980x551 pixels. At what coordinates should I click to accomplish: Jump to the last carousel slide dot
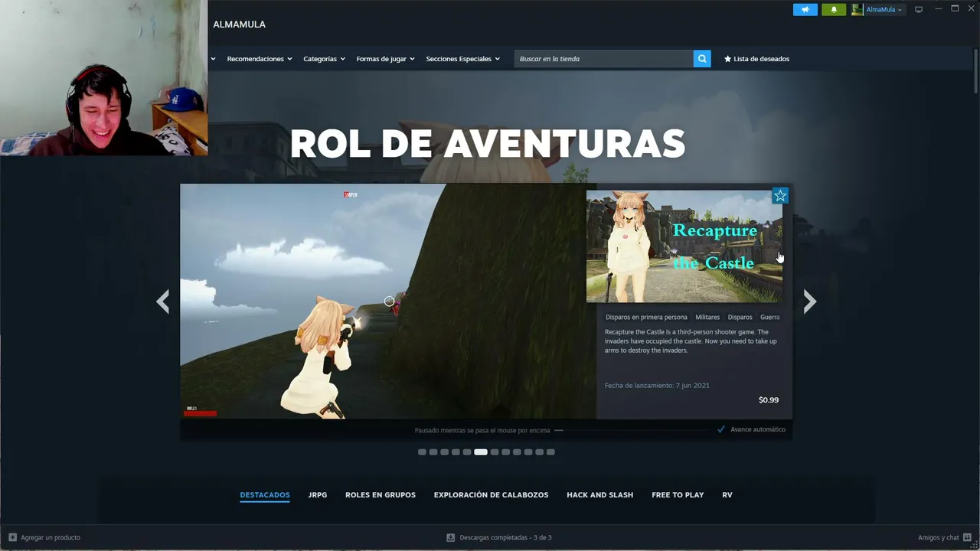(550, 452)
